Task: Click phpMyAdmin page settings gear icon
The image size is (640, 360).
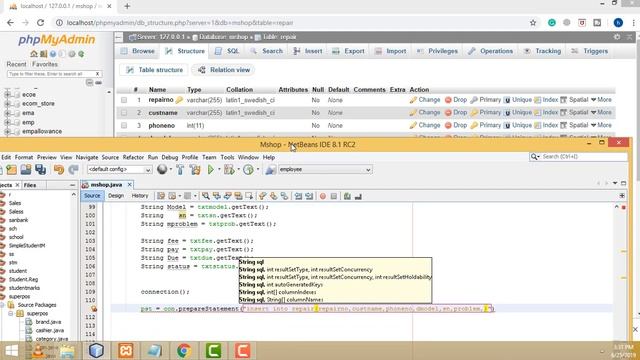Action: tap(617, 37)
